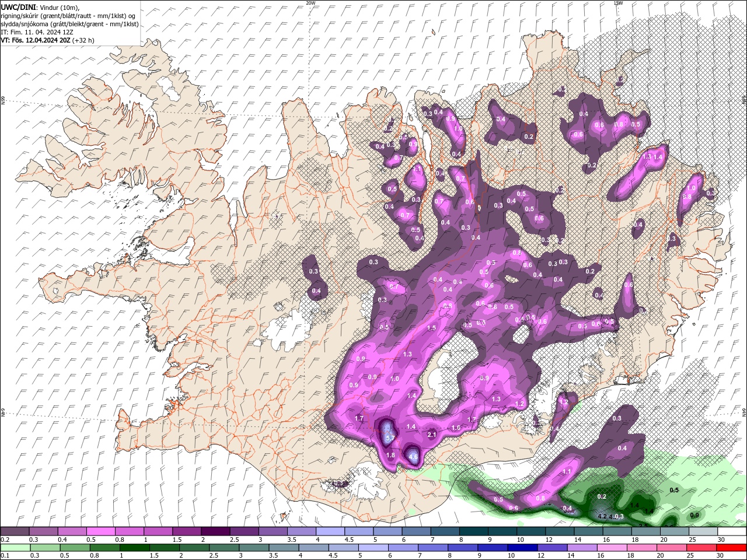Image resolution: width=747 pixels, height=560 pixels.
Task: Select the 0.3 swatch in lower rain legend
Action: pos(45,548)
